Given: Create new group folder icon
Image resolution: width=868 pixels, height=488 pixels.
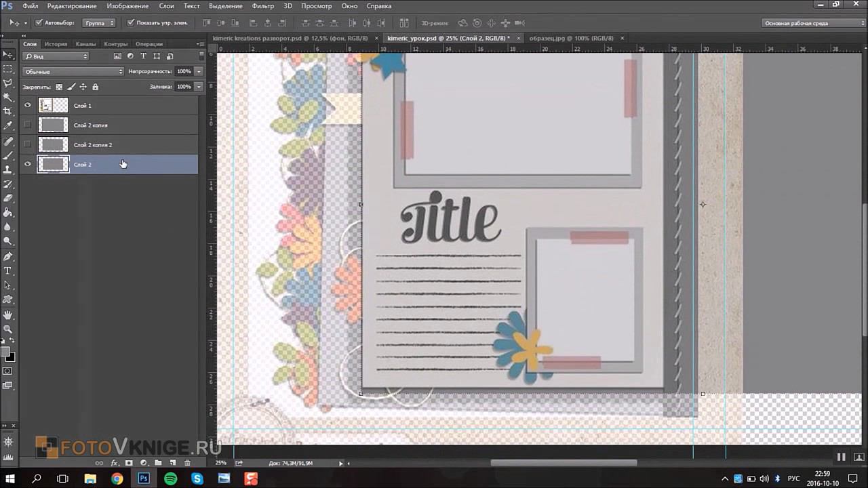Looking at the screenshot, I should 158,463.
